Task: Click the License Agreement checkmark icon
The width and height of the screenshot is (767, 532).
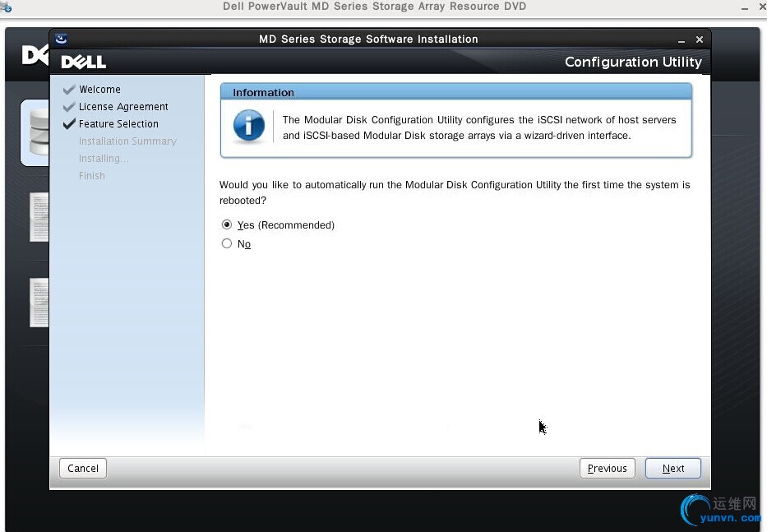Action: (x=69, y=107)
